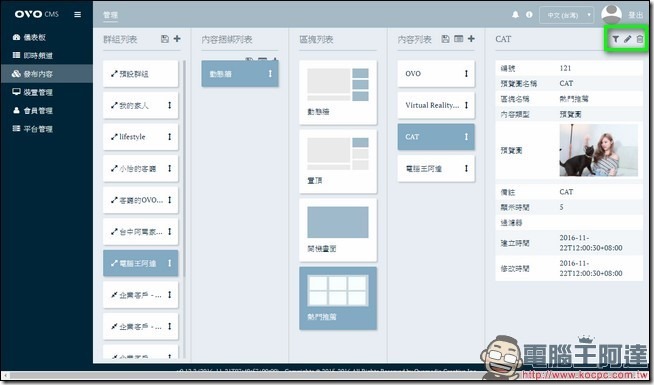Click the table view icon in content list header
Screen dimensions: 654x385
(x=458, y=39)
